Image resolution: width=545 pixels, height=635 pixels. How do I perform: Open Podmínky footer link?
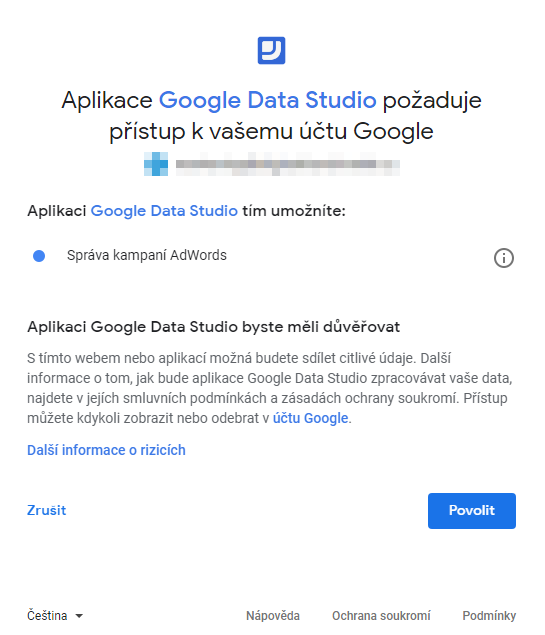(x=489, y=616)
